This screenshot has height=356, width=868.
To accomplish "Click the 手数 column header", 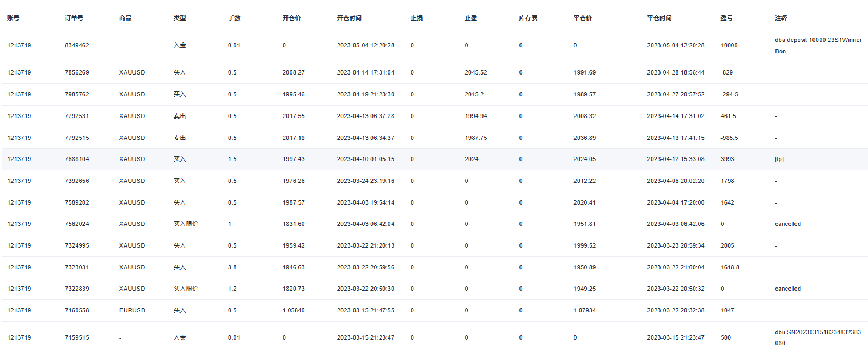I will coord(234,18).
